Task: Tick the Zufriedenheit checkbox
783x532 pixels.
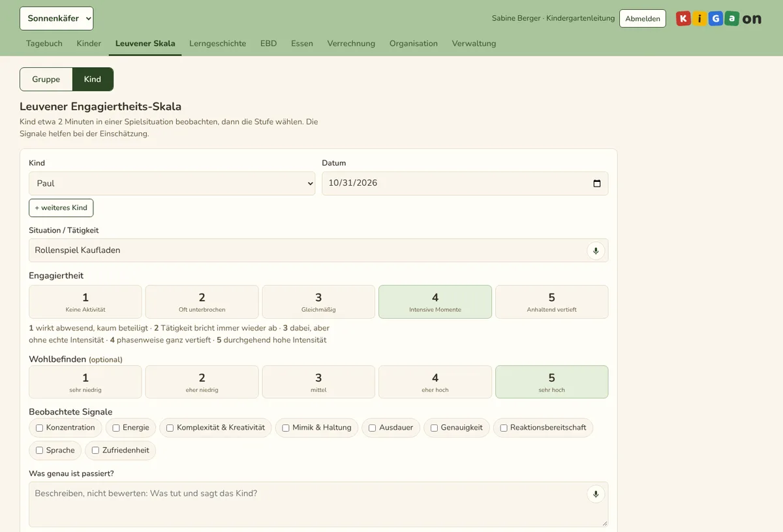Action: point(96,451)
